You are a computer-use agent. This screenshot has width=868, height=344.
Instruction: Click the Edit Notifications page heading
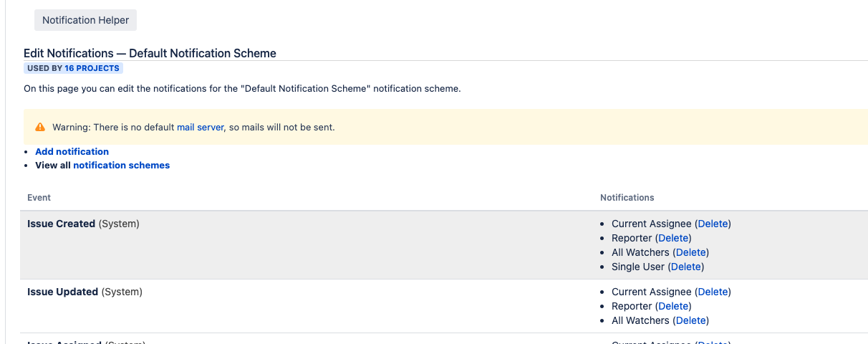[x=150, y=53]
